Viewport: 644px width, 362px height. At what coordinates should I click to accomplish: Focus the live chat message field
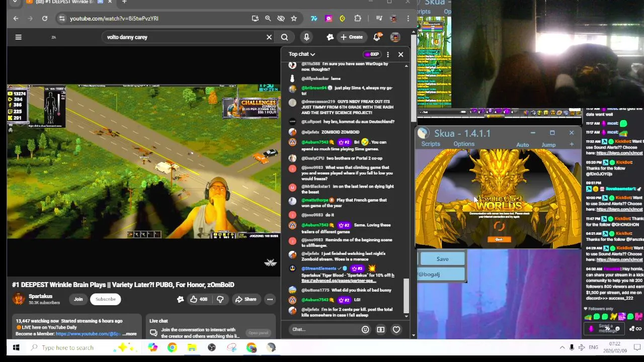click(x=325, y=330)
